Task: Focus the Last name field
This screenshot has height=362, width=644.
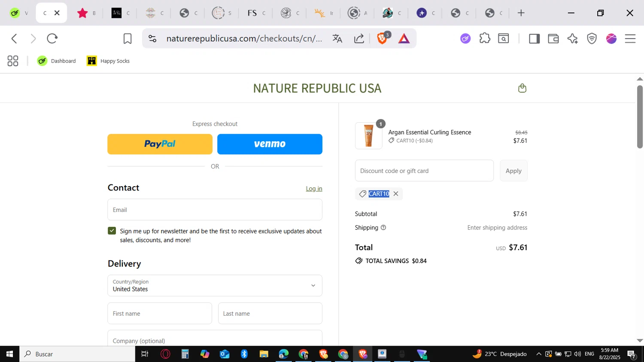Action: pyautogui.click(x=270, y=314)
